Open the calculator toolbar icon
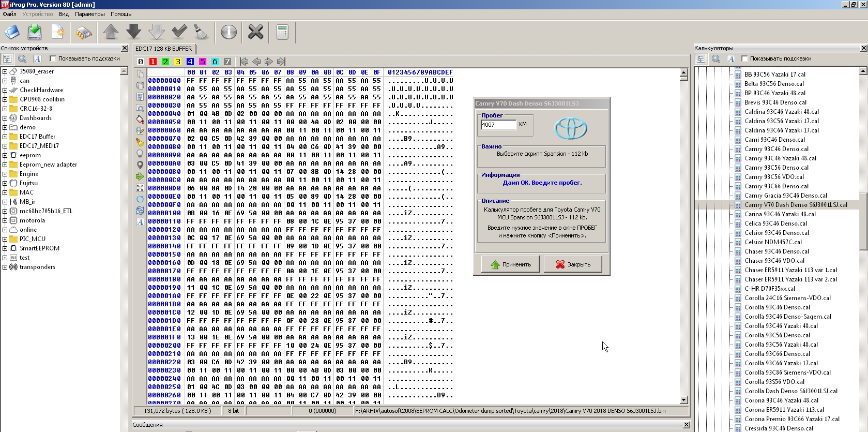 coord(282,33)
